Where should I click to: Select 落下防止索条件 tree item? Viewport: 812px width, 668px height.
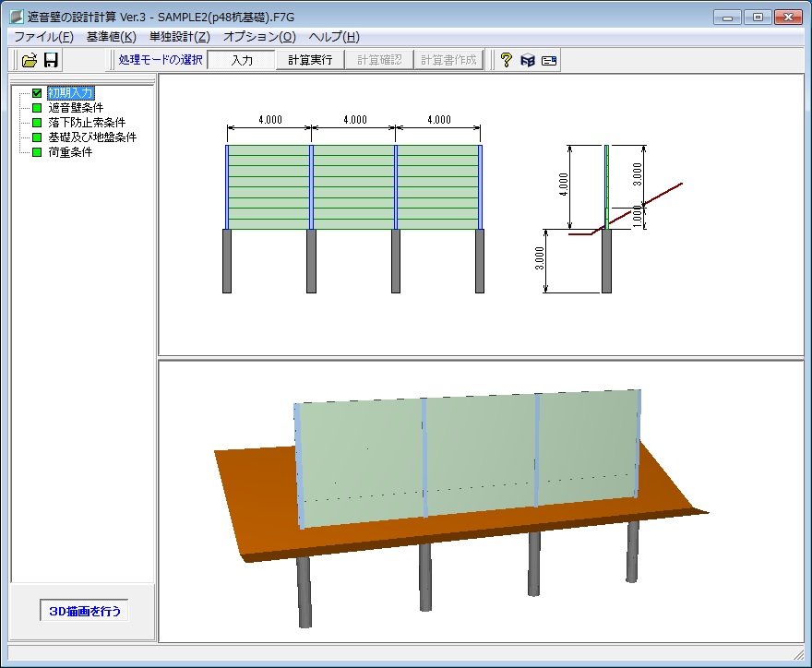pyautogui.click(x=87, y=123)
